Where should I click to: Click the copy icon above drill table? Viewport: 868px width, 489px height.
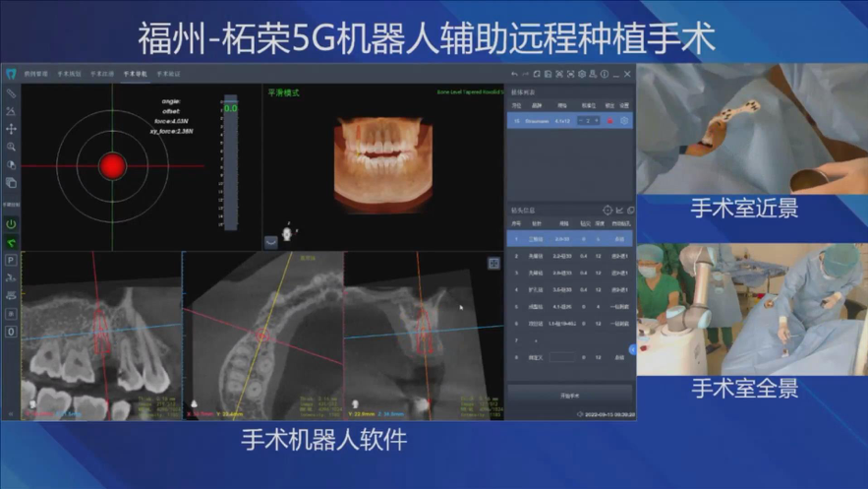[x=630, y=210]
